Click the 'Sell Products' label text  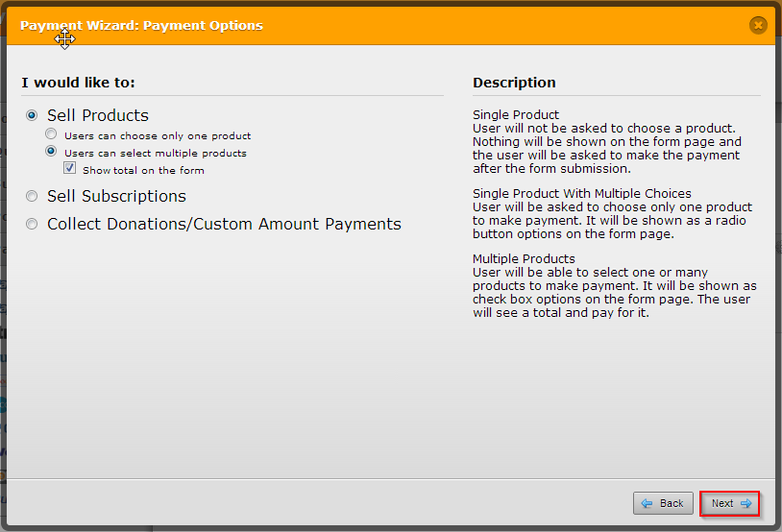pyautogui.click(x=98, y=115)
